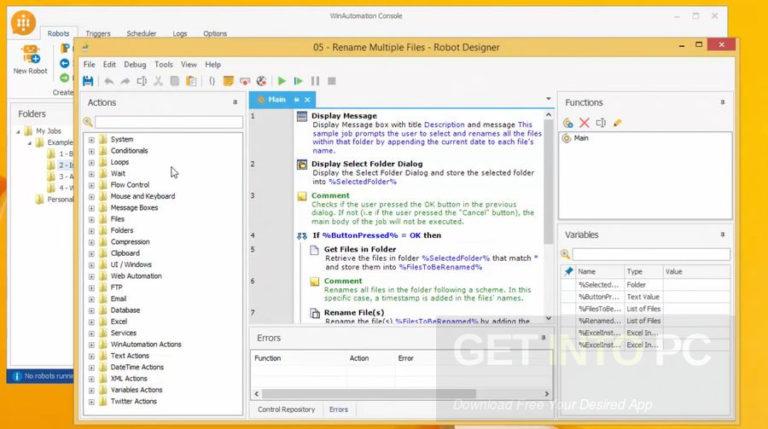Copy the selected action from the toolbar

click(x=174, y=81)
